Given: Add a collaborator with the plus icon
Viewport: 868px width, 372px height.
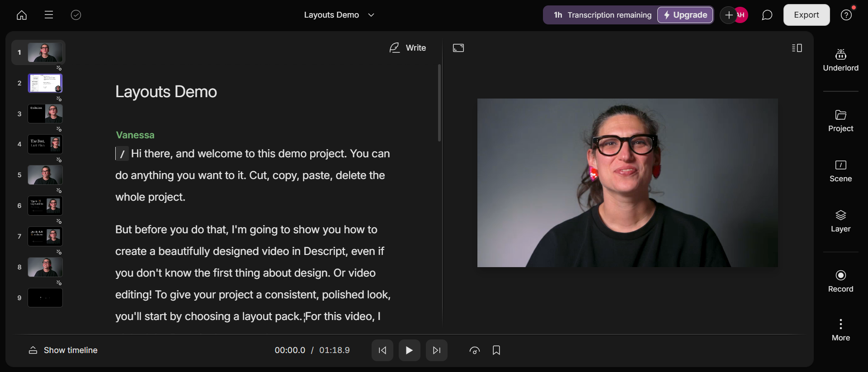Looking at the screenshot, I should [x=728, y=15].
